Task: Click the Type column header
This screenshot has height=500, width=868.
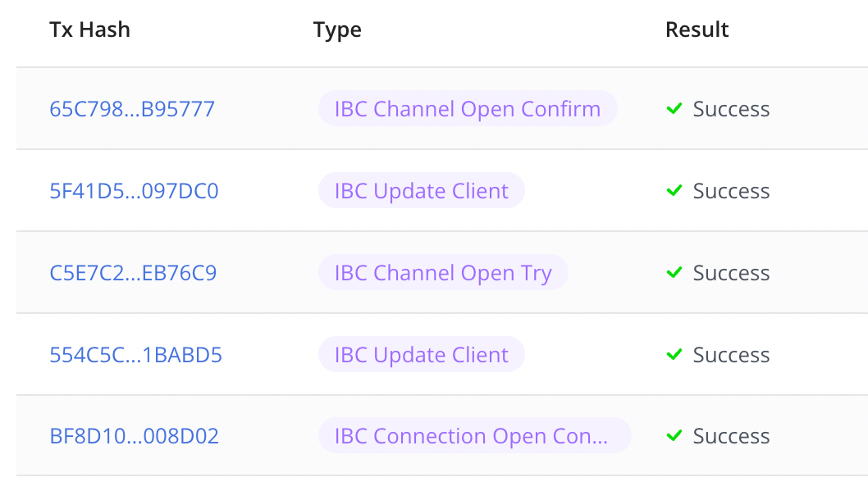Action: click(337, 30)
